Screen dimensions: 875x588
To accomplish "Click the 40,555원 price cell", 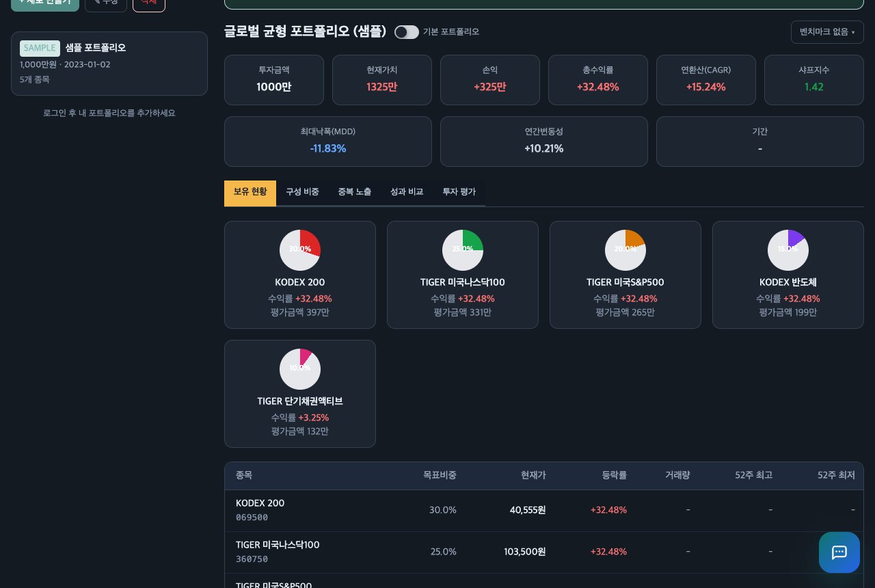I will (x=528, y=510).
